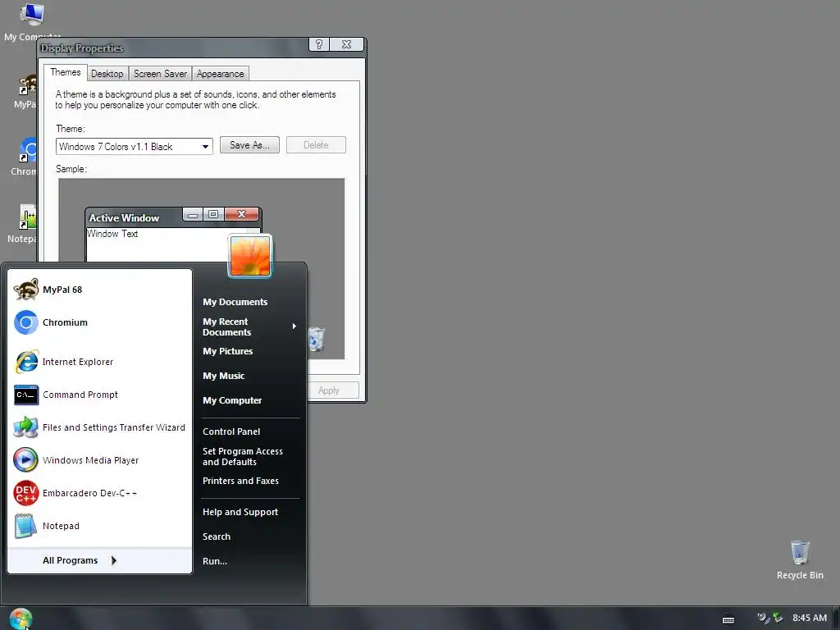Click the Apply button in Display Properties
This screenshot has height=630, width=840.
tap(333, 390)
